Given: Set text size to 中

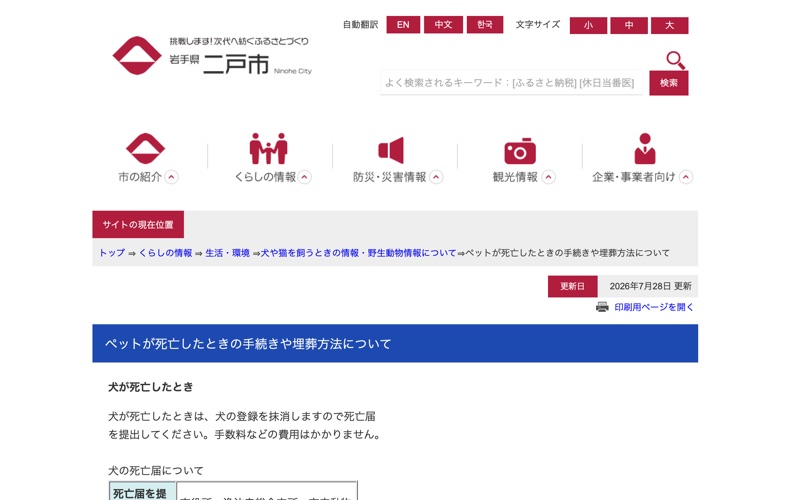Looking at the screenshot, I should click(x=629, y=26).
